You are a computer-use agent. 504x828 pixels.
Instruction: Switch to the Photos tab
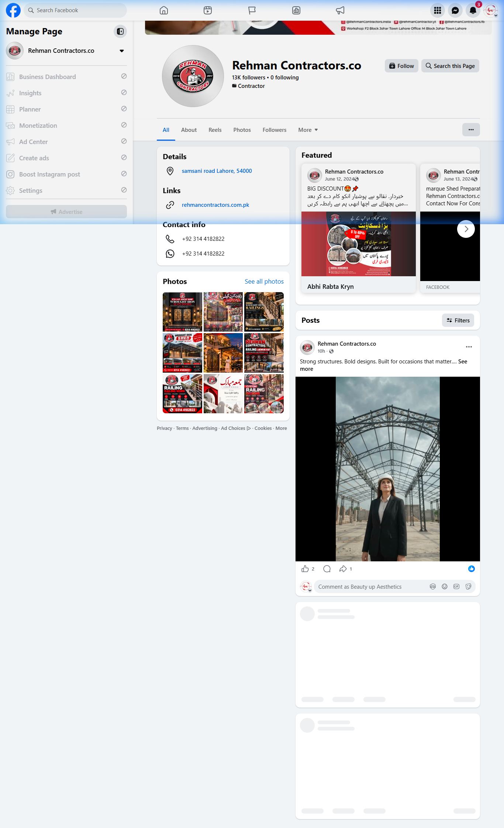242,130
